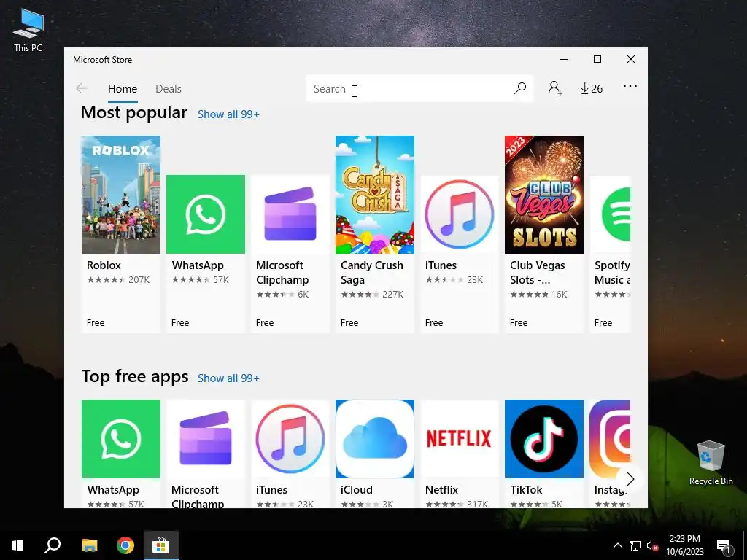Viewport: 747px width, 560px height.
Task: Show next Top free apps with chevron
Action: pyautogui.click(x=630, y=478)
